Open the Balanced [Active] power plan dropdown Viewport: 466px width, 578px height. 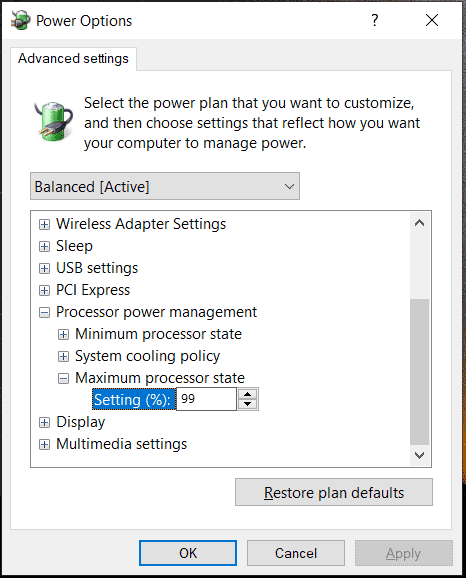[165, 186]
